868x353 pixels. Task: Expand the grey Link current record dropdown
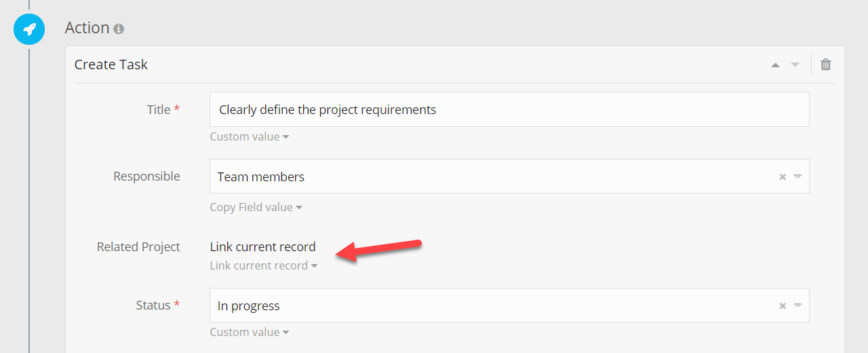pyautogui.click(x=263, y=265)
